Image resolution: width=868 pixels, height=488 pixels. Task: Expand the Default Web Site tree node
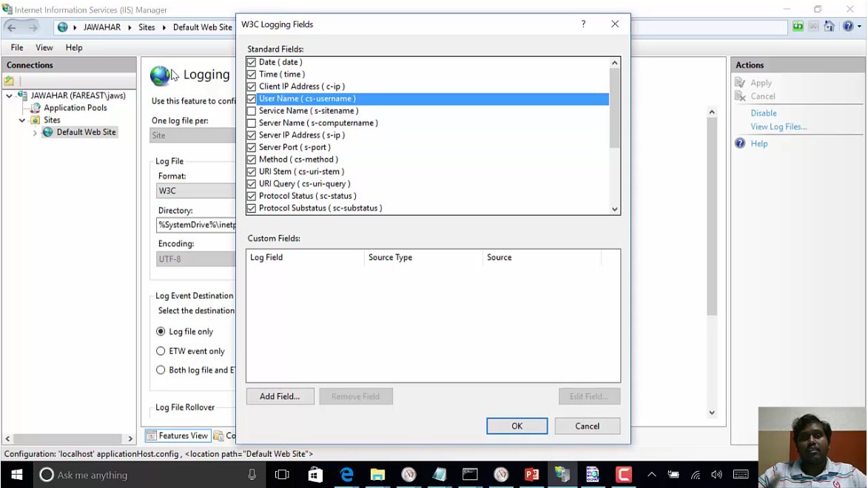click(35, 132)
